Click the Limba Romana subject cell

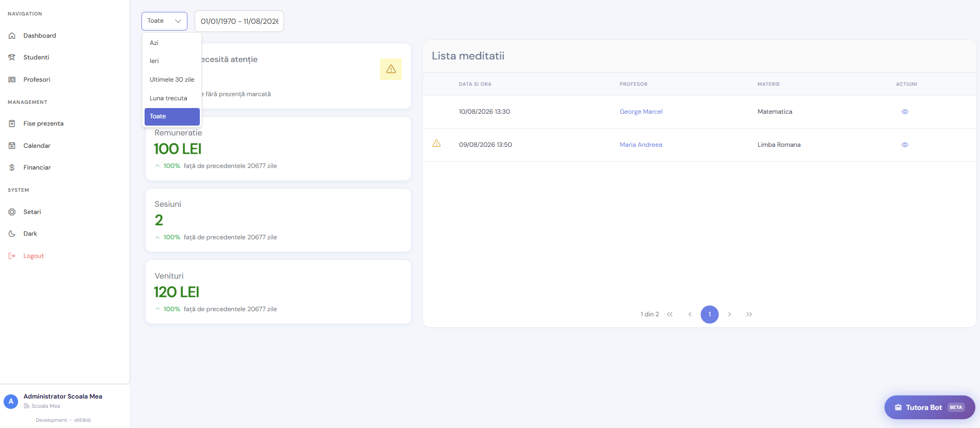779,145
